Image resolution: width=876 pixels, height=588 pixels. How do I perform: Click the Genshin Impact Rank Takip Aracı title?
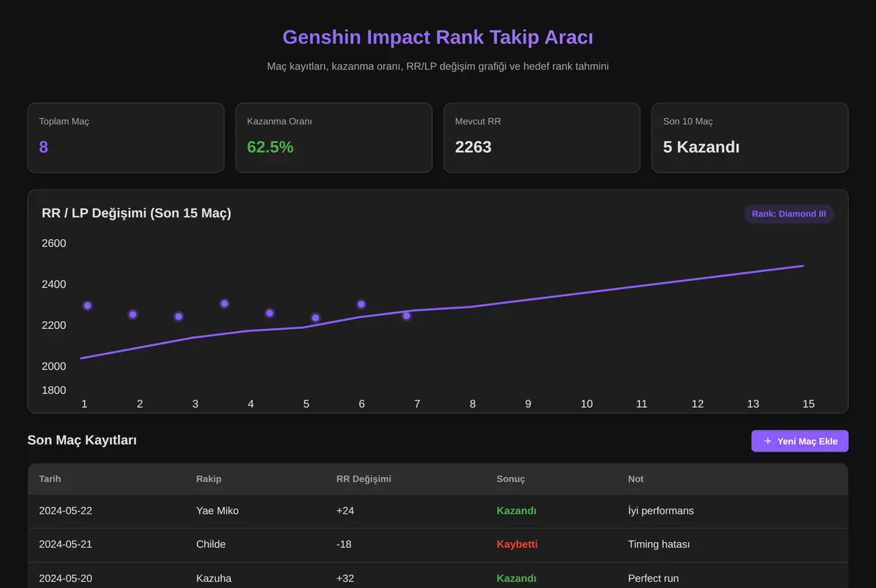pyautogui.click(x=438, y=37)
